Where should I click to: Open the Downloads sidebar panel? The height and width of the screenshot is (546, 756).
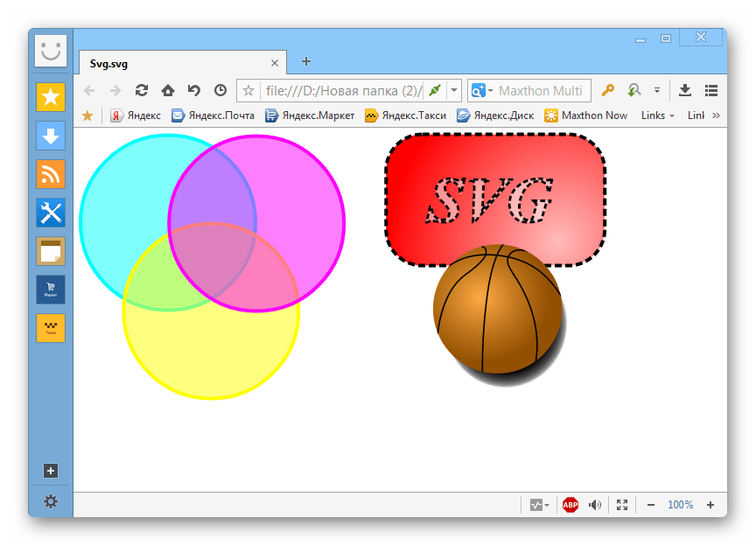pos(51,136)
